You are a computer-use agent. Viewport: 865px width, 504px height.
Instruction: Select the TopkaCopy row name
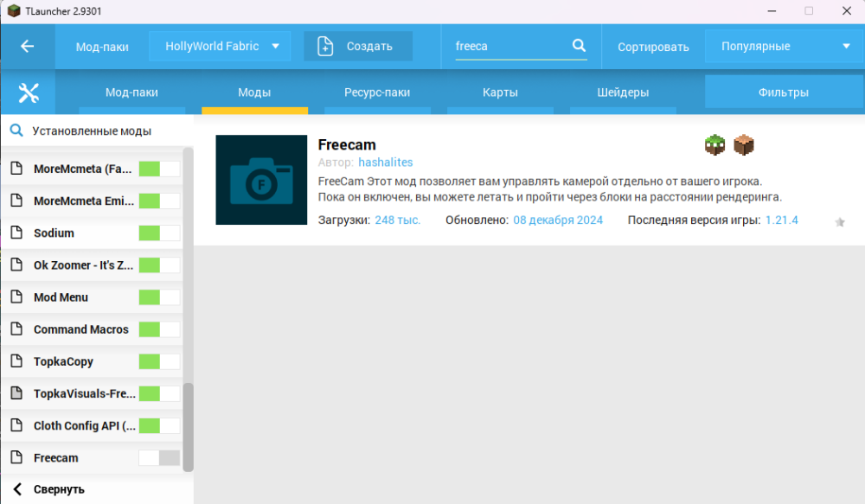pyautogui.click(x=63, y=361)
